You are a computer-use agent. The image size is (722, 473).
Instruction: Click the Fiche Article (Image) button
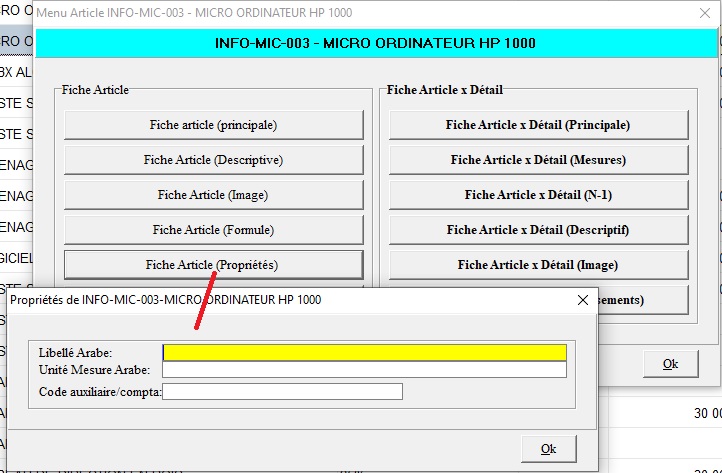click(x=213, y=195)
